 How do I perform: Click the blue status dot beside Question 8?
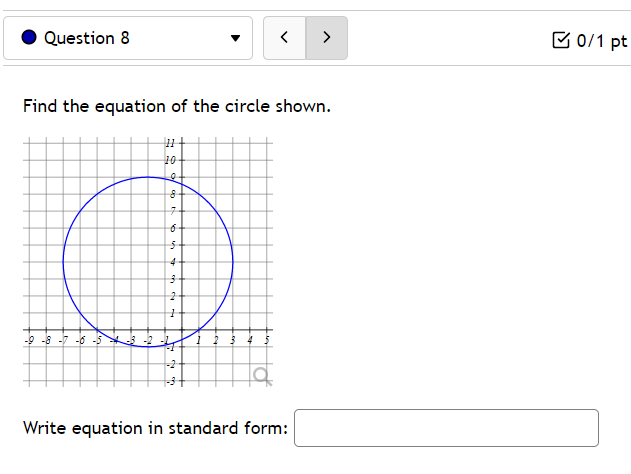pyautogui.click(x=29, y=37)
